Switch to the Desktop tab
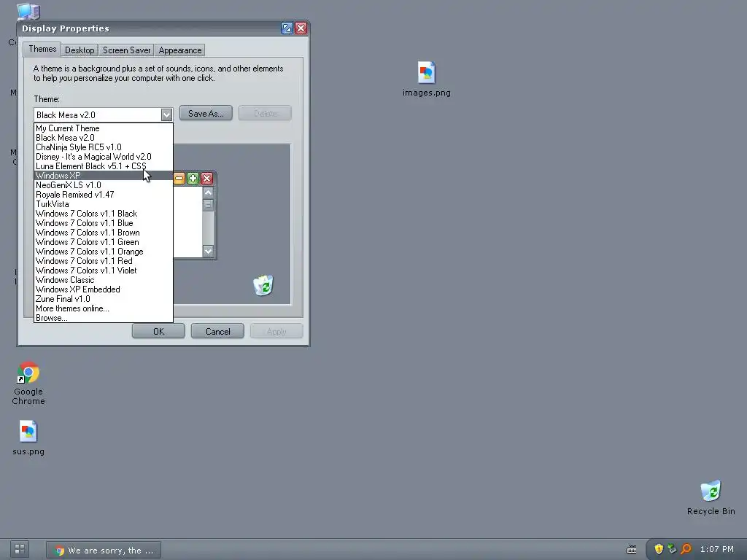 (x=80, y=50)
